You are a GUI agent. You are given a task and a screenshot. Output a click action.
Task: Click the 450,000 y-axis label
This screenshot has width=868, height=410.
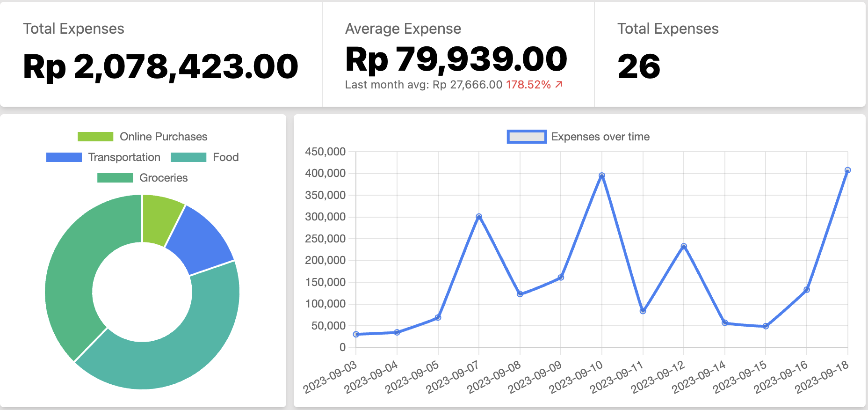(x=325, y=152)
